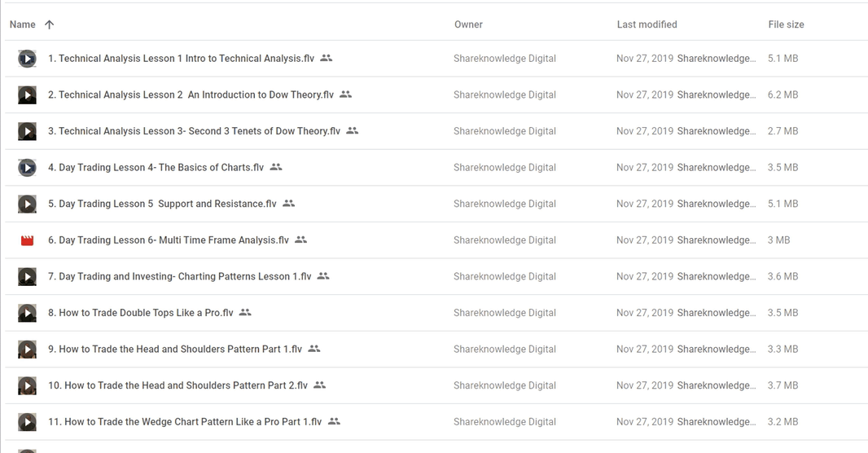Image resolution: width=868 pixels, height=453 pixels.
Task: Select Head and Shoulders Pattern Part 2 row
Action: [436, 385]
